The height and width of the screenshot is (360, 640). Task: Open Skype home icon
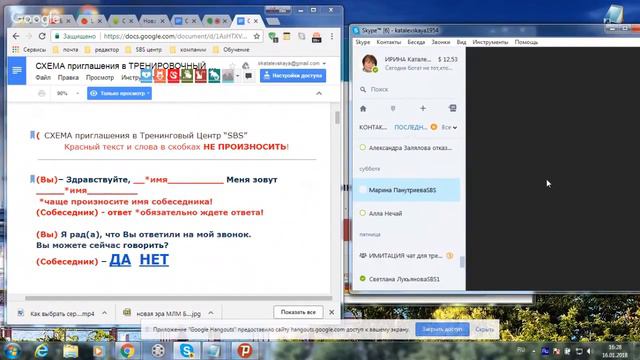tap(363, 109)
